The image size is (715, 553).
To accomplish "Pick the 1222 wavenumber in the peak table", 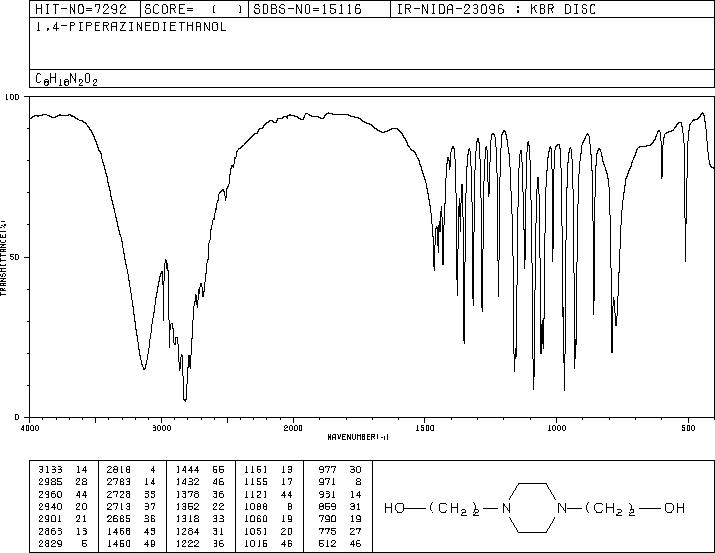I will (x=187, y=543).
